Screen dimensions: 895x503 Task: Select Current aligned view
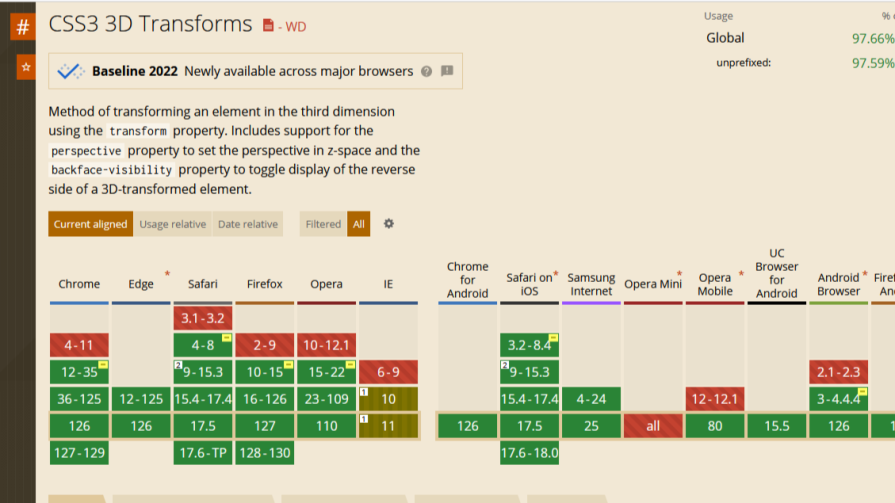(x=90, y=224)
